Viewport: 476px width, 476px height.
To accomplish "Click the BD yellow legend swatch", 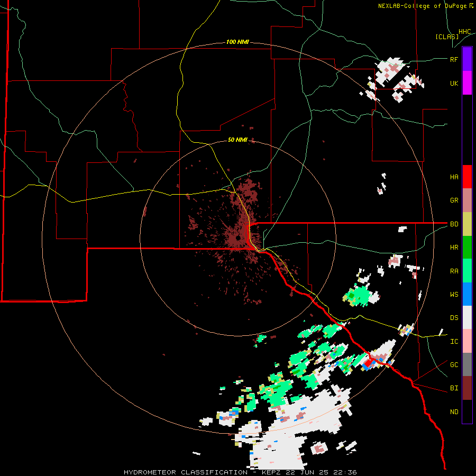I will click(467, 224).
